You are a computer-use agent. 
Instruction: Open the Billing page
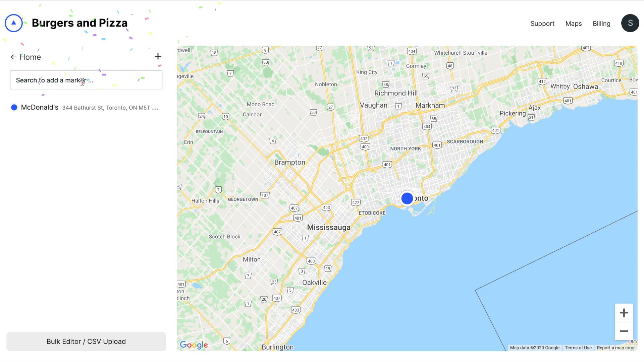[x=601, y=23]
